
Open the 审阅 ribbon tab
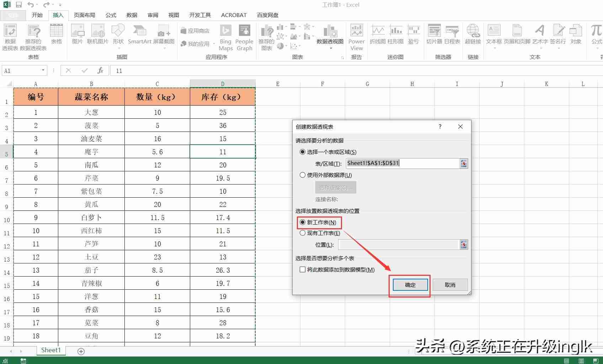(x=153, y=15)
